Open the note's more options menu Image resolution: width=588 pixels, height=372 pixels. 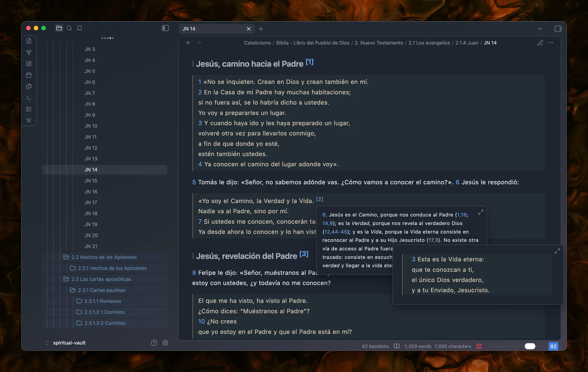pos(551,43)
